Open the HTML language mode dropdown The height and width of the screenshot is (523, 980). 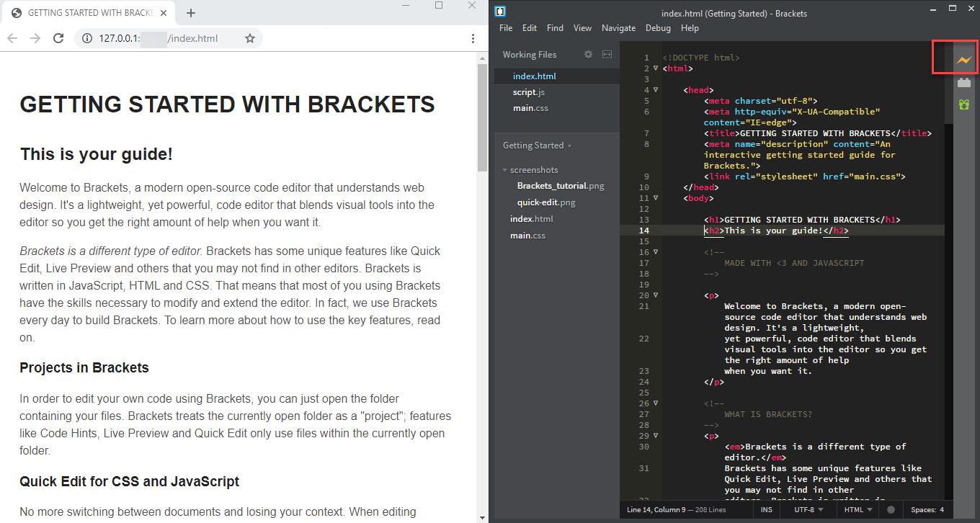[858, 510]
